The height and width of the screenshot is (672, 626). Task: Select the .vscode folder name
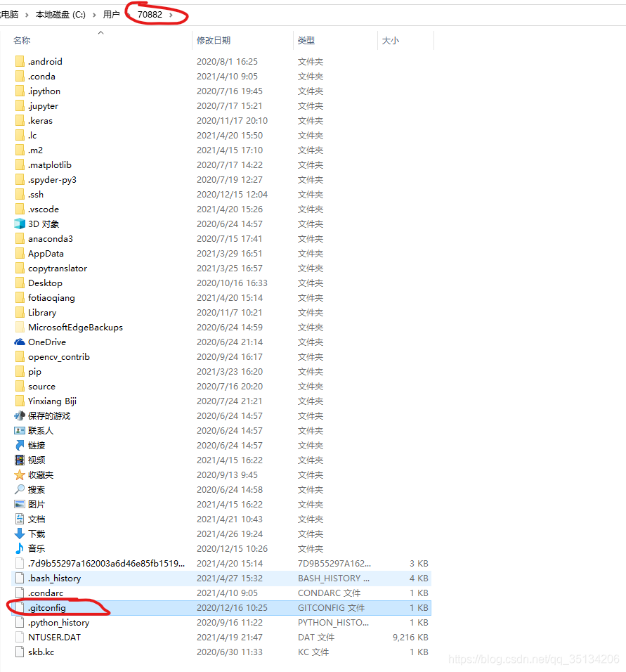(44, 209)
